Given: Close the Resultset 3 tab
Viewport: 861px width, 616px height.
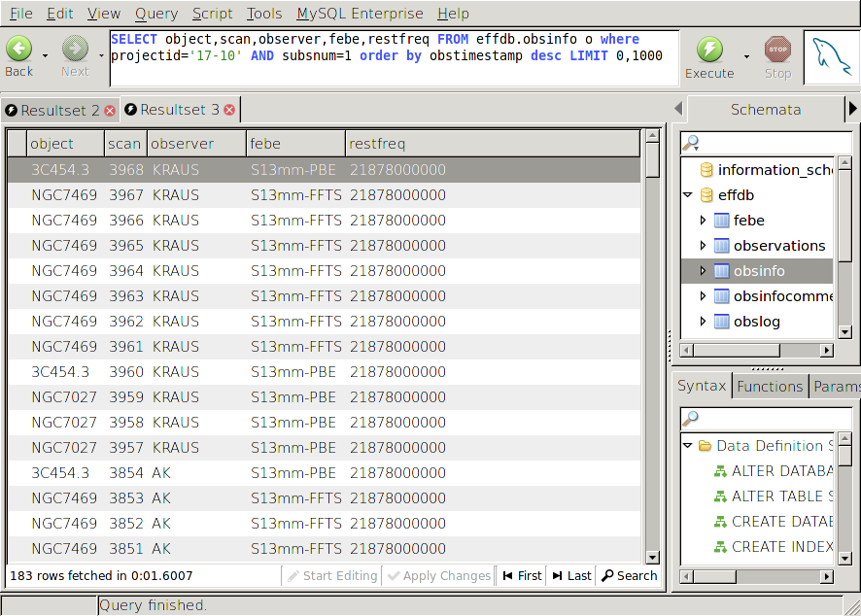Looking at the screenshot, I should pos(229,110).
